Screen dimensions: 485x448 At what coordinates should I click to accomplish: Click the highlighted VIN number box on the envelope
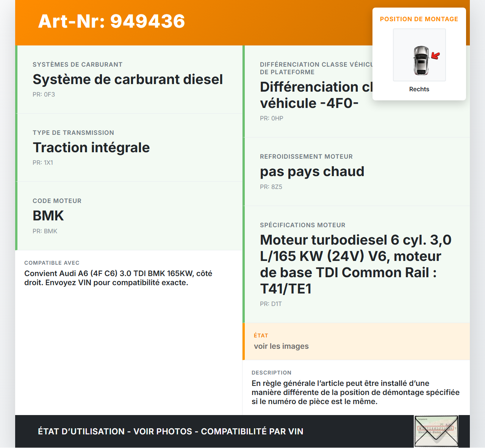436,427
